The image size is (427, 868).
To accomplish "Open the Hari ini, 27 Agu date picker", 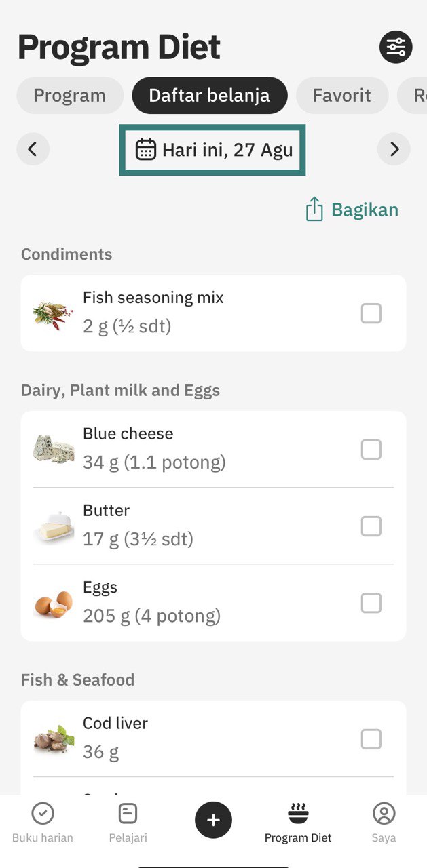I will pos(212,150).
